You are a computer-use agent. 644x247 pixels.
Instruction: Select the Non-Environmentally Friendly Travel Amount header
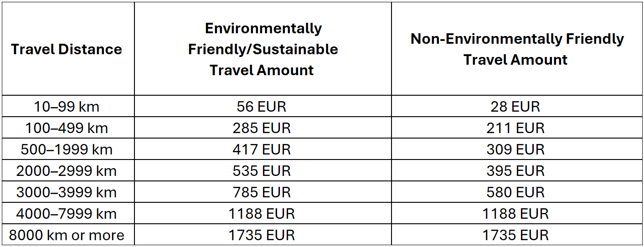click(x=516, y=49)
